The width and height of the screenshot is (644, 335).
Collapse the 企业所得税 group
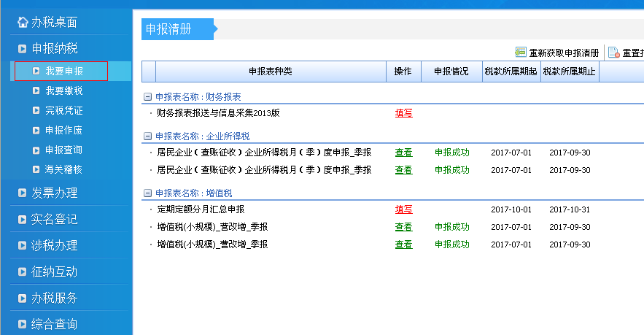point(147,136)
